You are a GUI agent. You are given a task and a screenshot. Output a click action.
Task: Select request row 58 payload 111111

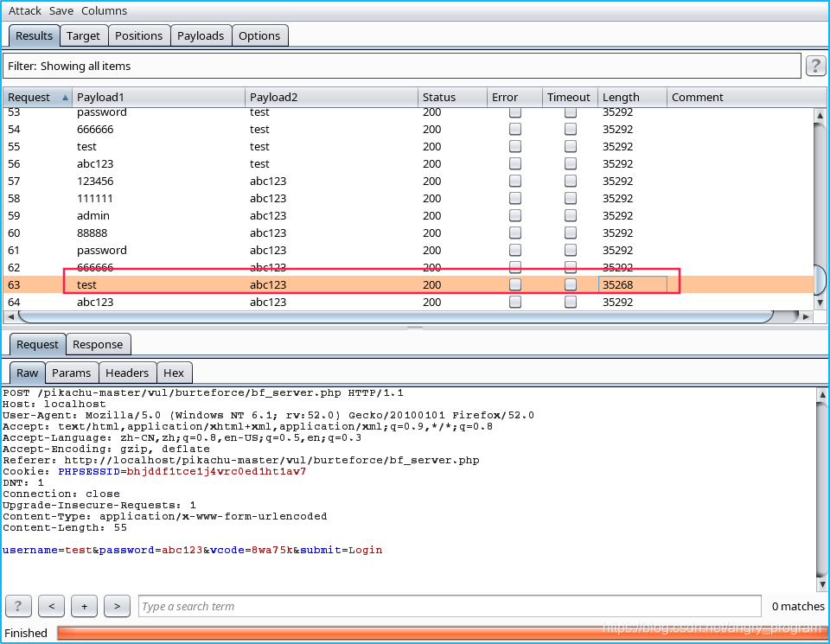pos(408,199)
